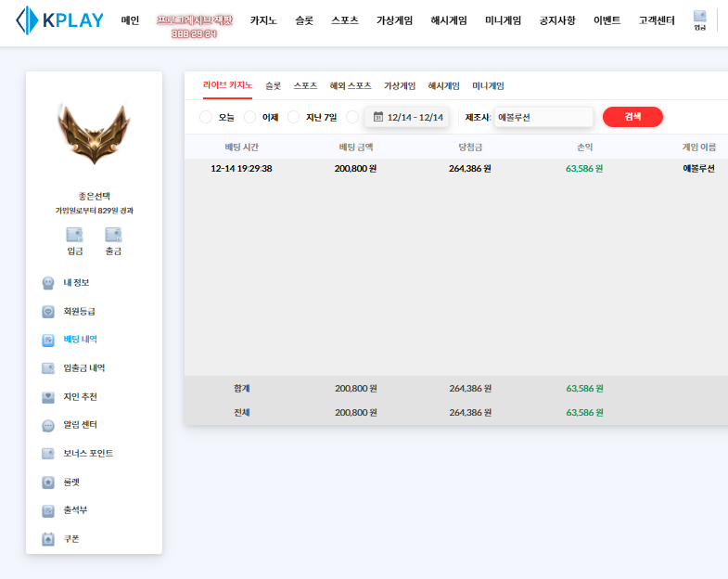
Task: Go to 보너스 포인트 in sidebar
Action: pos(88,454)
